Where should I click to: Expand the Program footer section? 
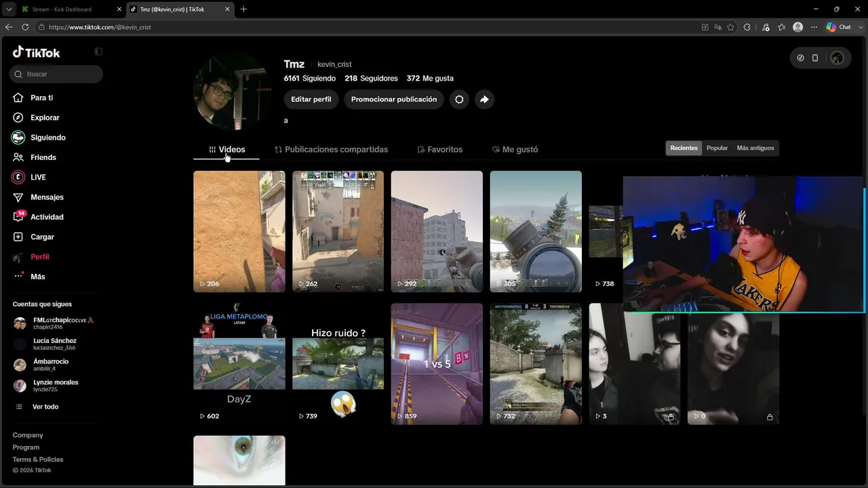pyautogui.click(x=26, y=447)
